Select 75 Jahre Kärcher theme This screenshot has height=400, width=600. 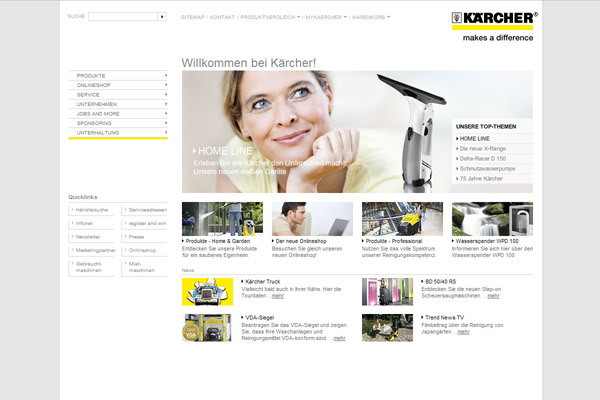click(481, 178)
